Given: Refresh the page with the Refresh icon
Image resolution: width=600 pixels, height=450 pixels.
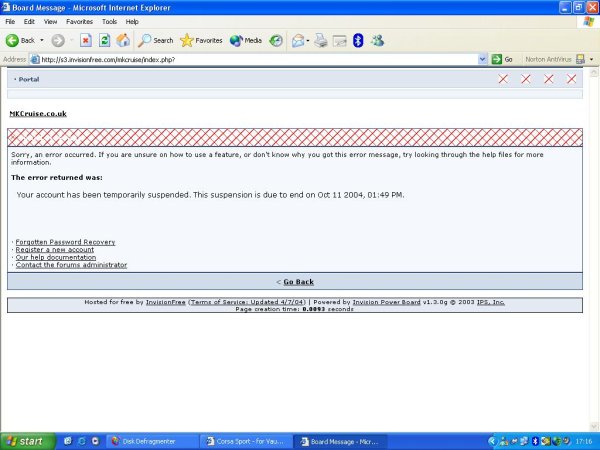Looking at the screenshot, I should [104, 40].
